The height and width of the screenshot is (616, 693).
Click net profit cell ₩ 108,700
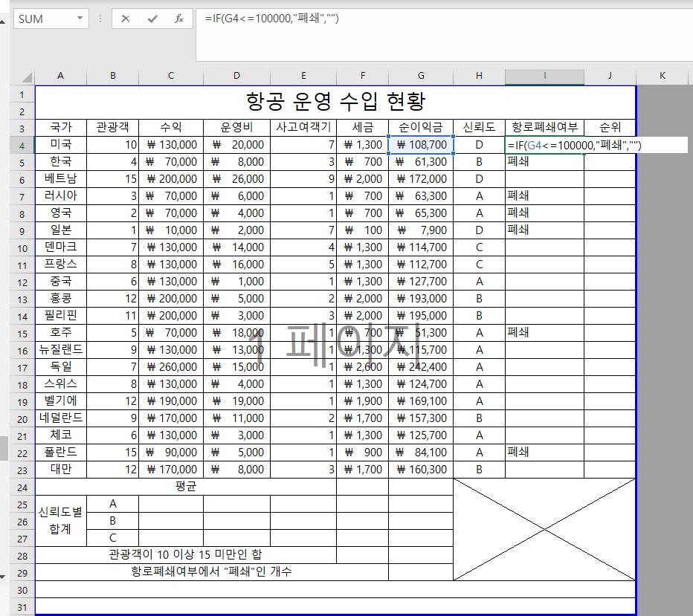[x=421, y=145]
